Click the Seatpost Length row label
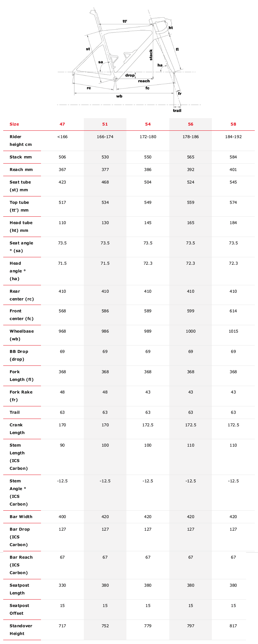This screenshot has height=644, width=258. pos(19,589)
